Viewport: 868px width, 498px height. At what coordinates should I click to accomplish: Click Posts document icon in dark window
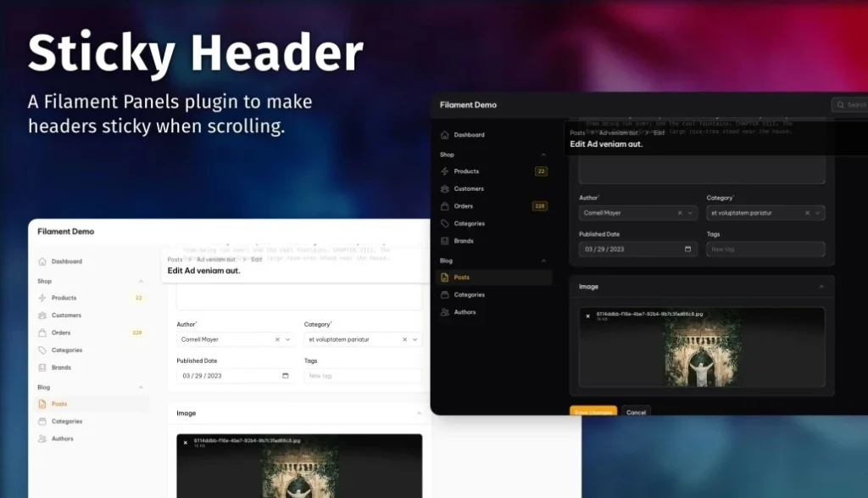[444, 277]
